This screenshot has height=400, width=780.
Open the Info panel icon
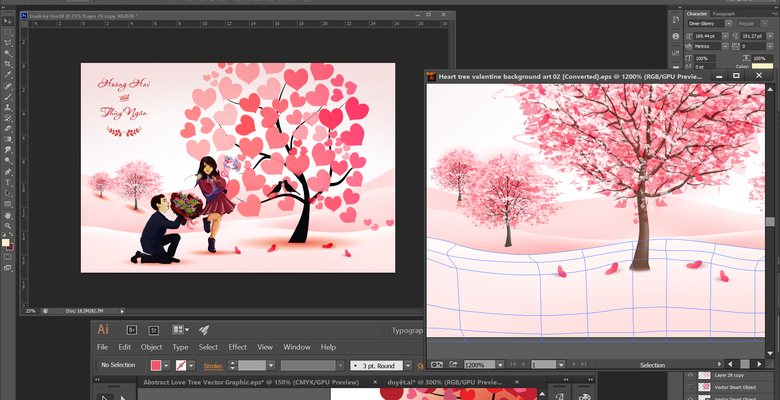click(x=676, y=36)
